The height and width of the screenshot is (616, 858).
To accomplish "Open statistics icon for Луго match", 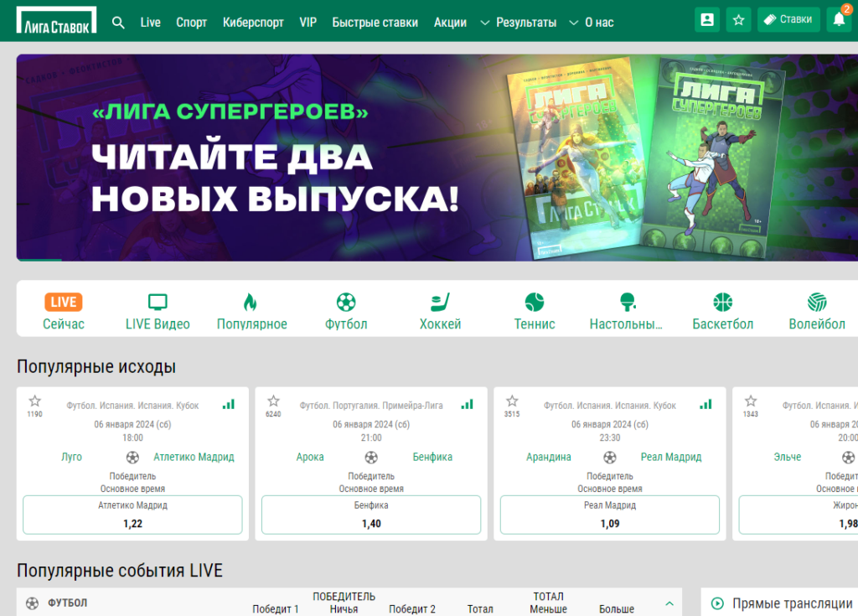I will coord(229,405).
